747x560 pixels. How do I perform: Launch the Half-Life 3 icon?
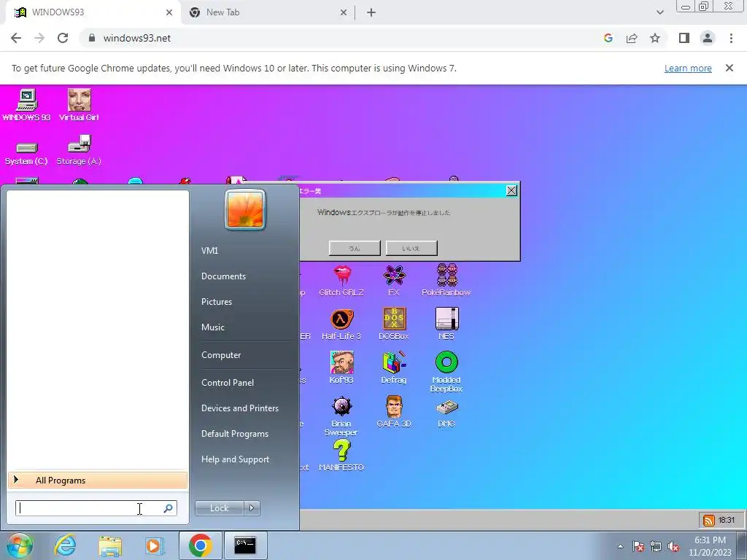[341, 324]
